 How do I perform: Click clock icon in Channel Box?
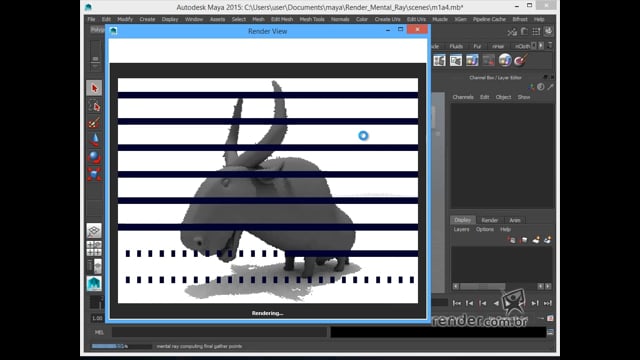click(x=541, y=87)
